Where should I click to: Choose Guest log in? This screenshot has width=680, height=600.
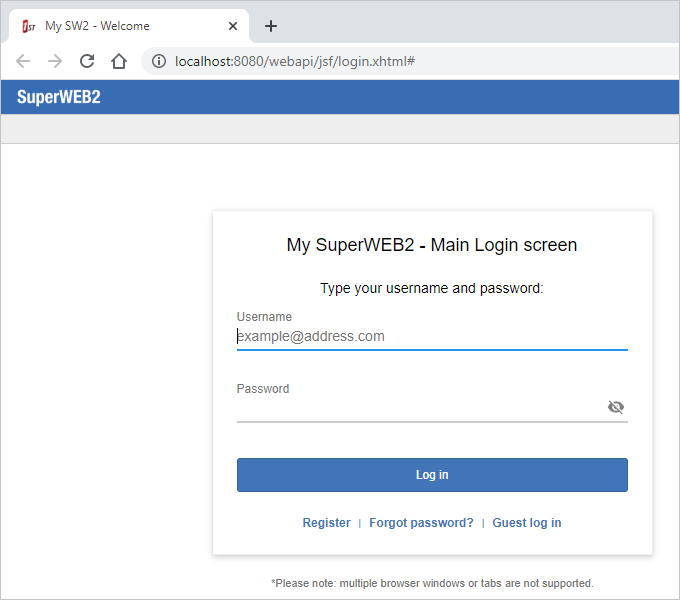tap(527, 523)
